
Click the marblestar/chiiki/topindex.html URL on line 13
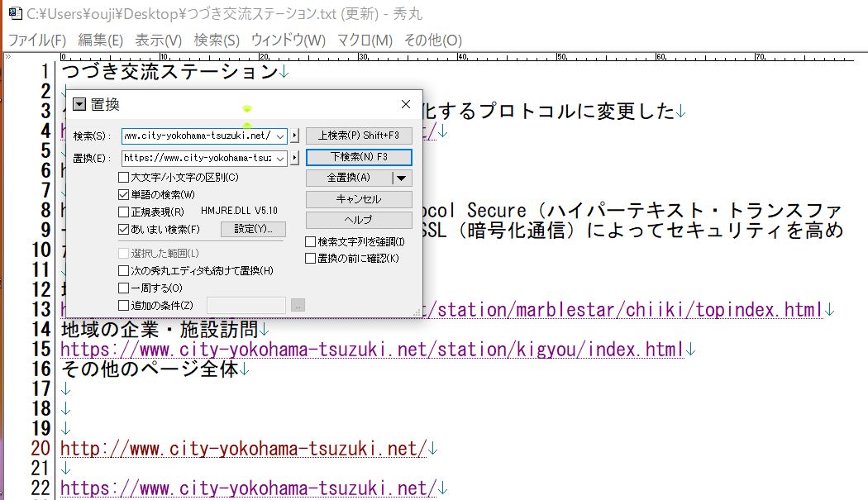(x=624, y=310)
